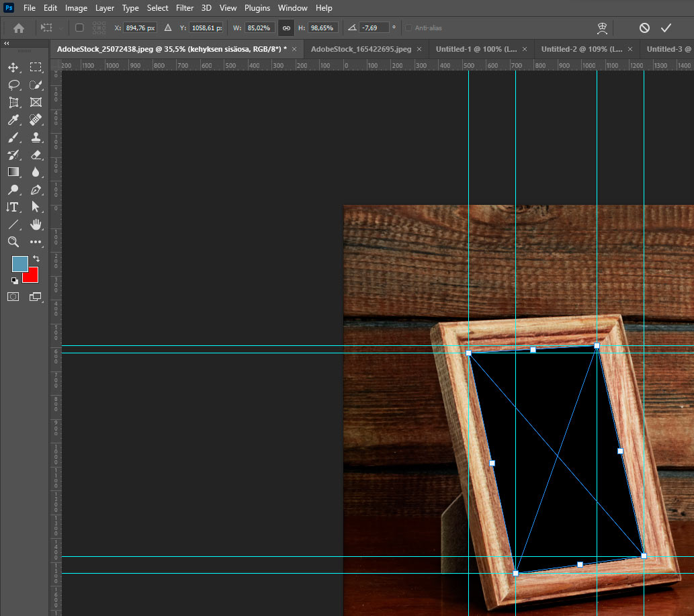Select the Lasso tool
Viewport: 694px width, 616px height.
pyautogui.click(x=13, y=85)
